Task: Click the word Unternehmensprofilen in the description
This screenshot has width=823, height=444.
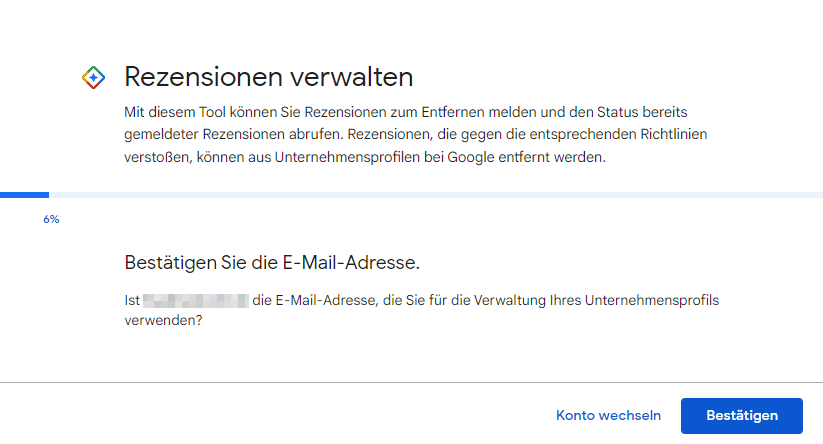Action: coord(347,157)
